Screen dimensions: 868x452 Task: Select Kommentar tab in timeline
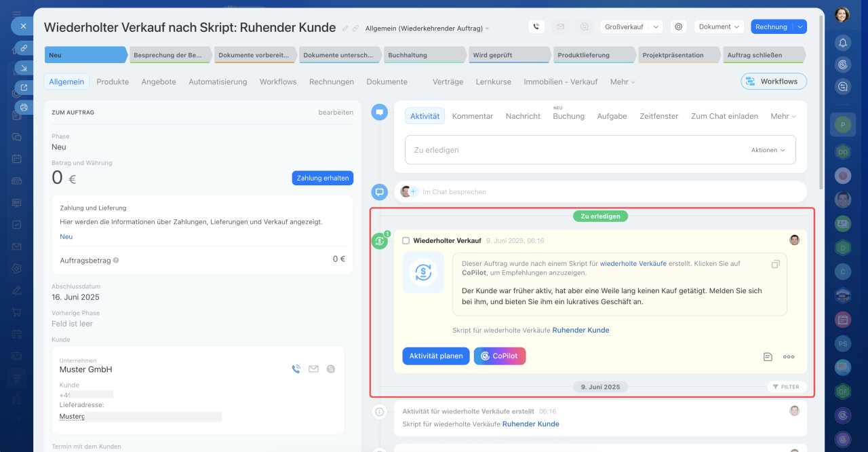tap(473, 116)
